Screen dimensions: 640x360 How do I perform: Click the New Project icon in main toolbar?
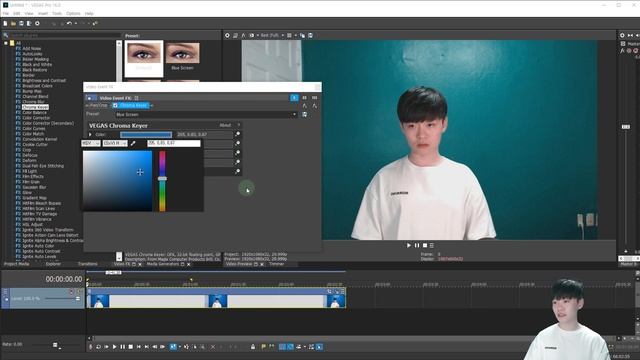(x=5, y=24)
